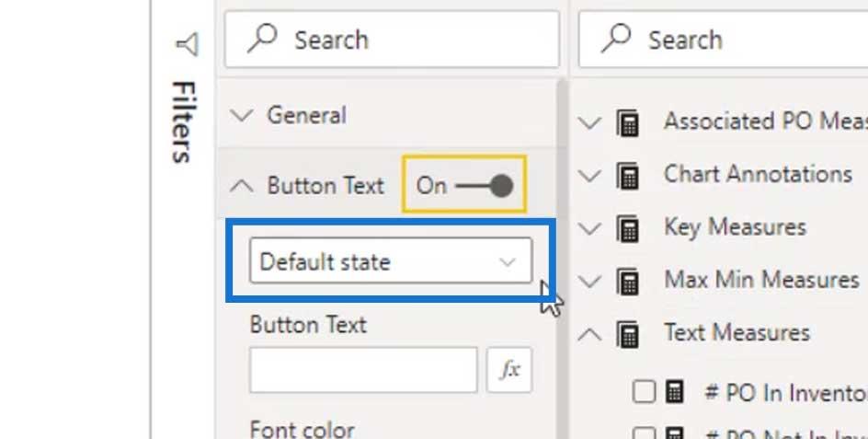This screenshot has height=439, width=868.
Task: Open the Default state dropdown
Action: pyautogui.click(x=391, y=261)
